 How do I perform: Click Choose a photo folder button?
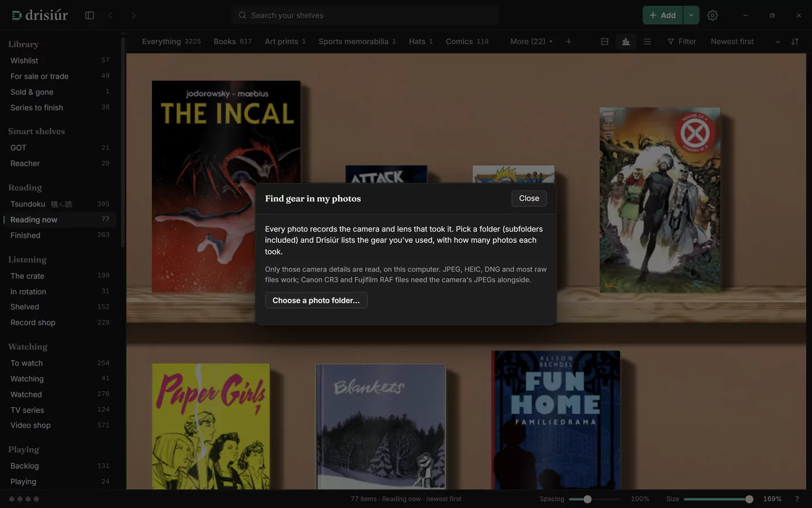point(316,300)
